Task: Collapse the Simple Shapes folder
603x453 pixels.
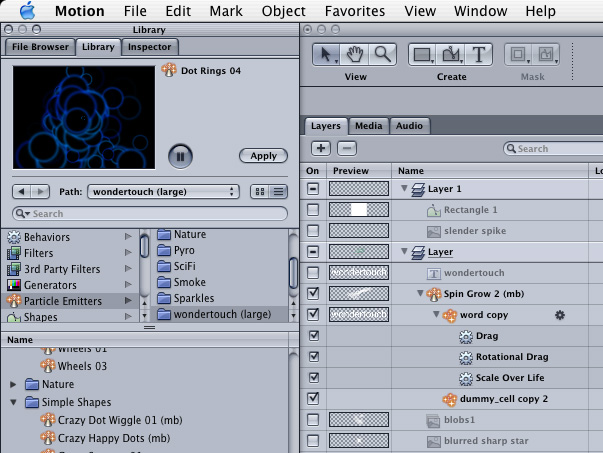Action: 13,402
